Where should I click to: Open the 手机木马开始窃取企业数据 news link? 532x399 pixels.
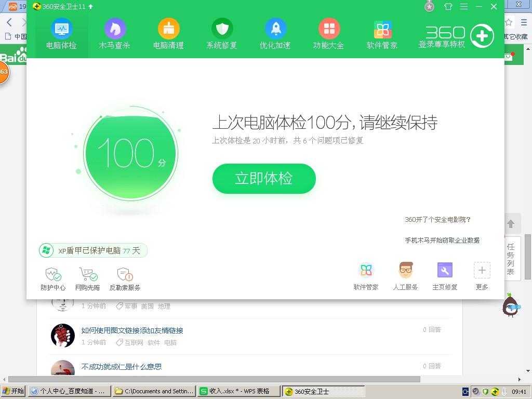coord(442,240)
